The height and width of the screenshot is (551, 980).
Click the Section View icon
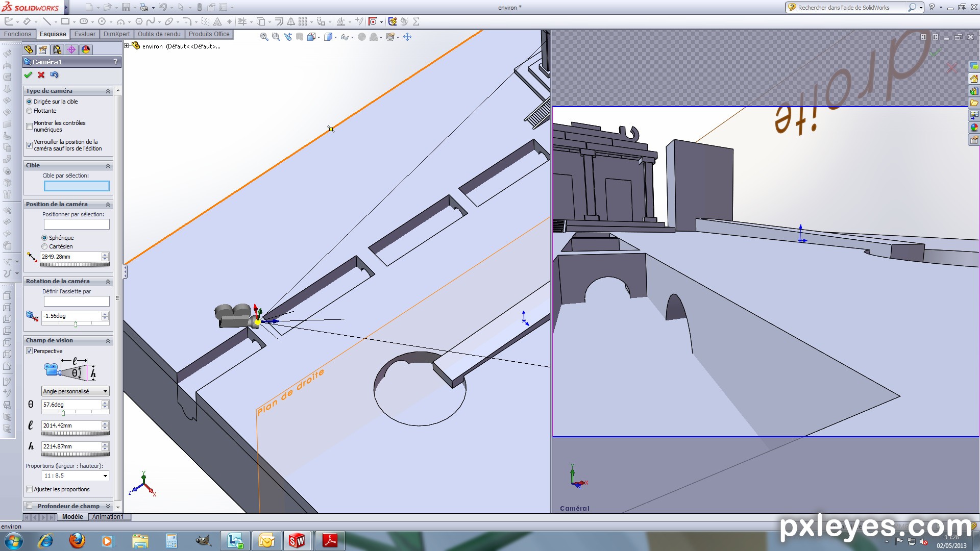(300, 37)
